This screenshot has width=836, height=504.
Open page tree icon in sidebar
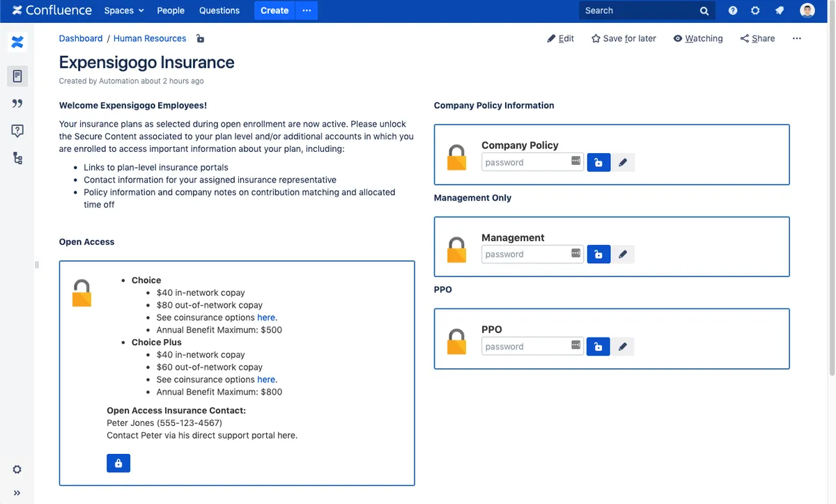tap(17, 158)
